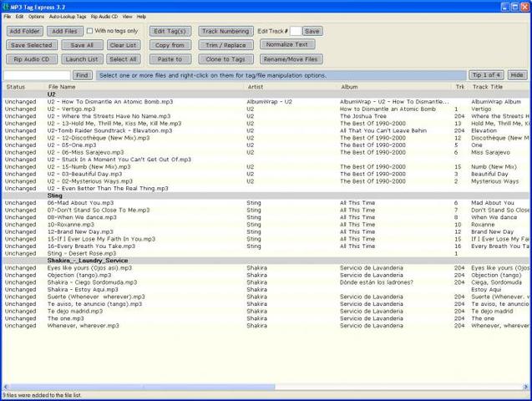
Task: Open the Options menu
Action: click(36, 17)
